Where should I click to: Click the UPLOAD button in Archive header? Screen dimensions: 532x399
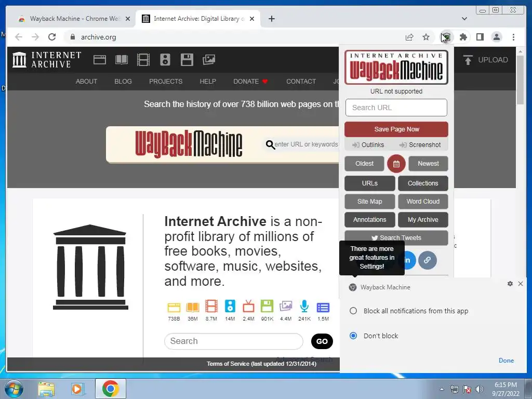point(486,60)
